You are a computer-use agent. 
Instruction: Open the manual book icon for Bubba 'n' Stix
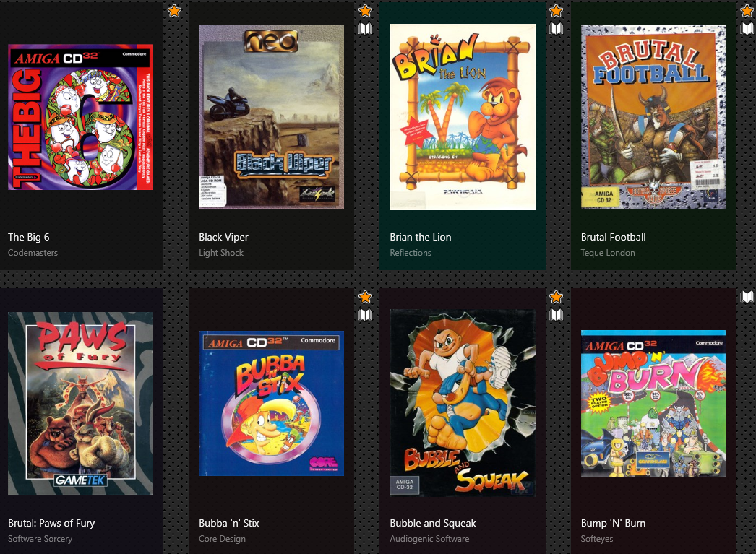tap(366, 316)
